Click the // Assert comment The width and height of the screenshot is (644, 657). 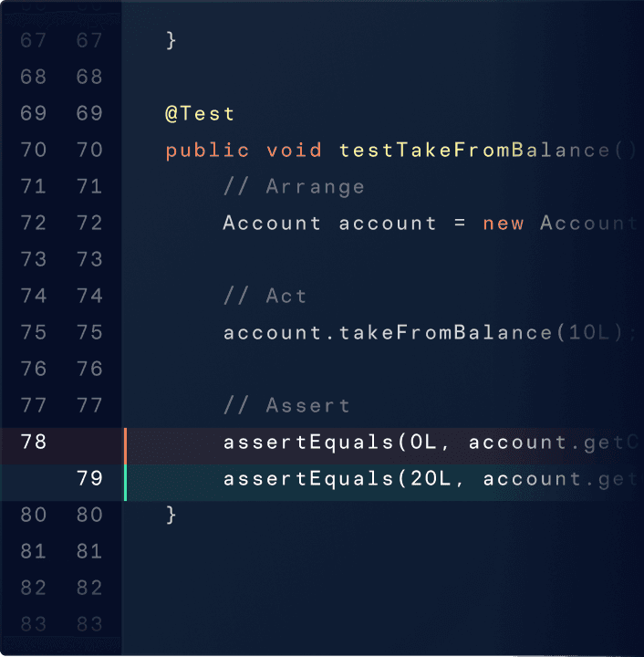[x=286, y=406]
